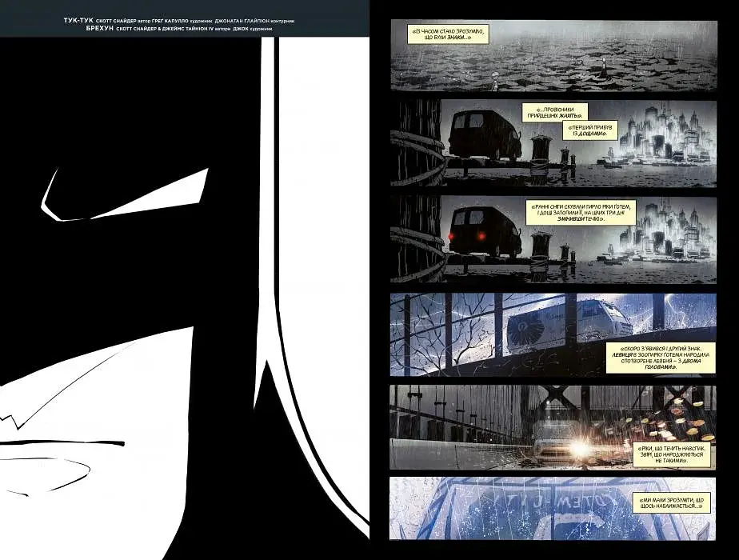This screenshot has width=739, height=560.
Task: Click Batman's mouth line on the left page
Action: click(x=62, y=443)
